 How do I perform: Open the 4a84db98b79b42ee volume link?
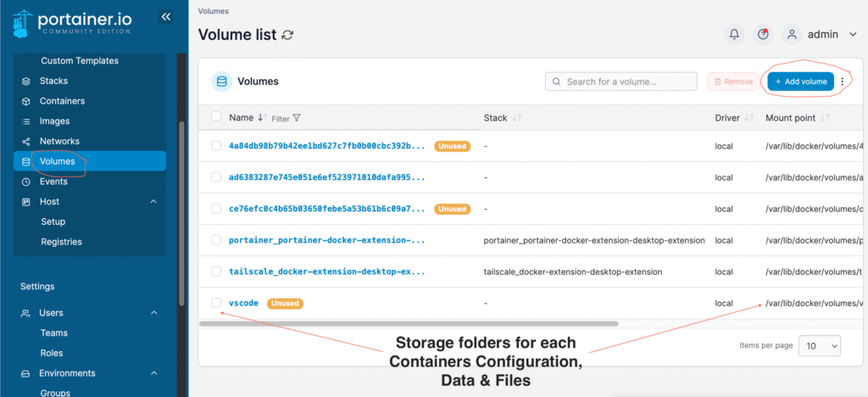tap(327, 146)
